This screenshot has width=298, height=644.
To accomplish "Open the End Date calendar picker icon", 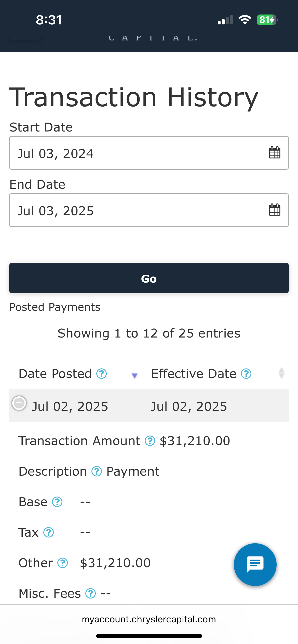I will click(x=275, y=210).
